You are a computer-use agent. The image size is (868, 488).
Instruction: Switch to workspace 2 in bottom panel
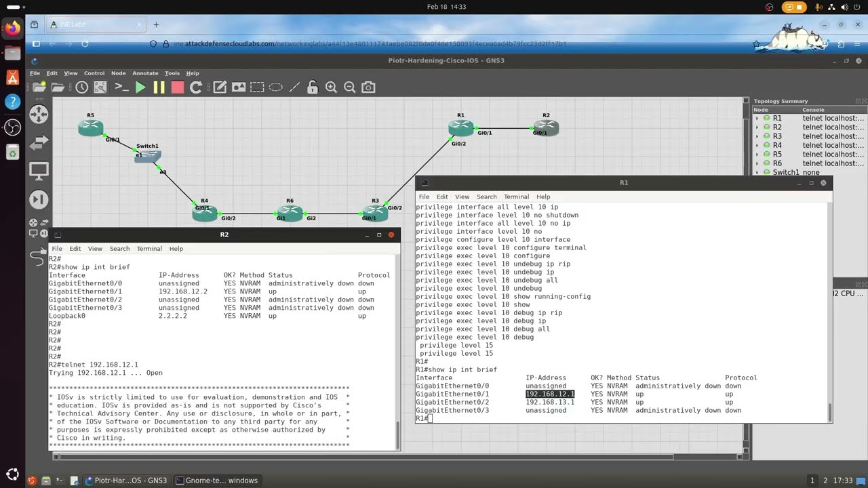point(825,481)
